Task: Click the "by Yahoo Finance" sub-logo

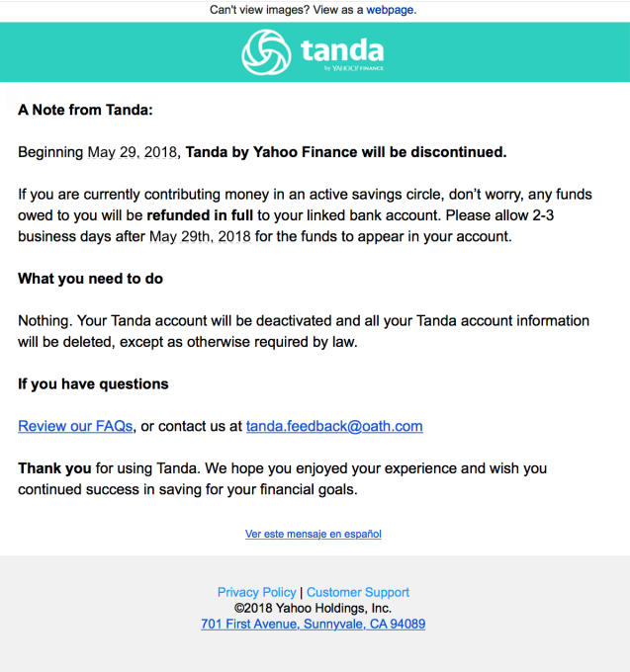Action: tap(354, 68)
